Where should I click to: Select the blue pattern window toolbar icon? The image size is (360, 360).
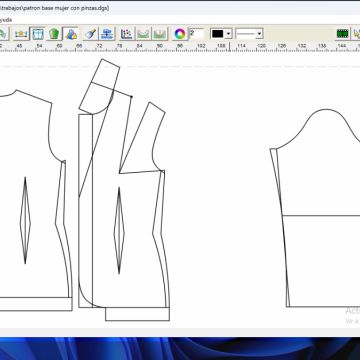pyautogui.click(x=38, y=34)
